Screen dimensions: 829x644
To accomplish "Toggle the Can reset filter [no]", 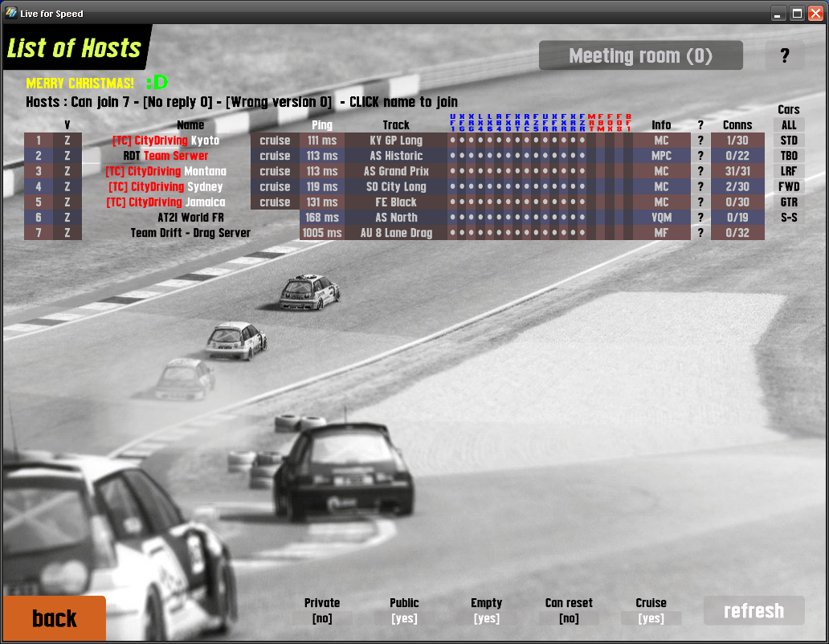I will click(x=569, y=618).
